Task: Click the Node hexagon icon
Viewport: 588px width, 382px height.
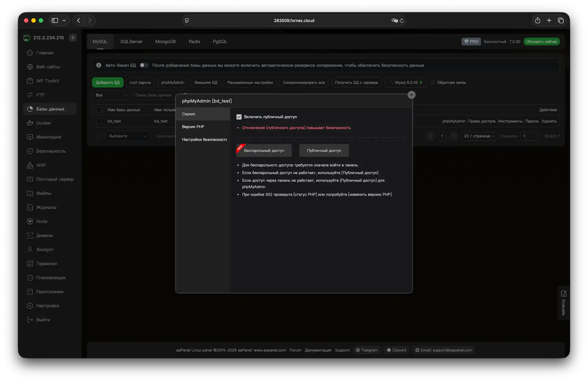Action: tap(30, 221)
